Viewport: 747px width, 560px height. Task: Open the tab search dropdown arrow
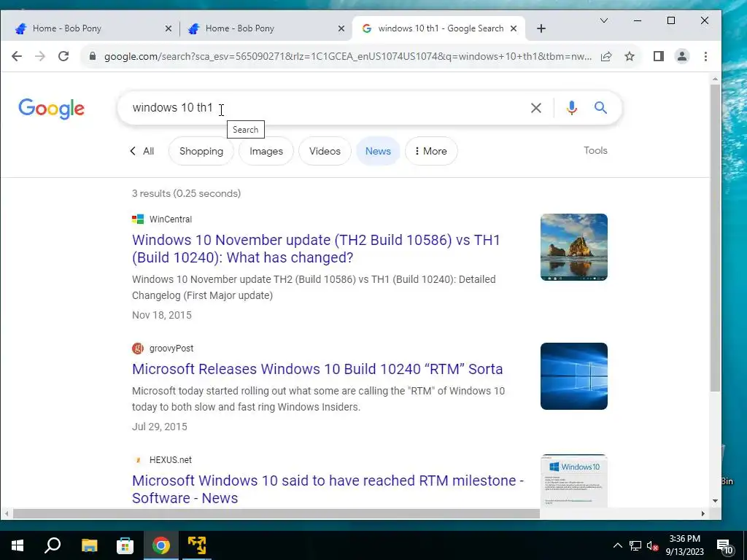tap(603, 20)
